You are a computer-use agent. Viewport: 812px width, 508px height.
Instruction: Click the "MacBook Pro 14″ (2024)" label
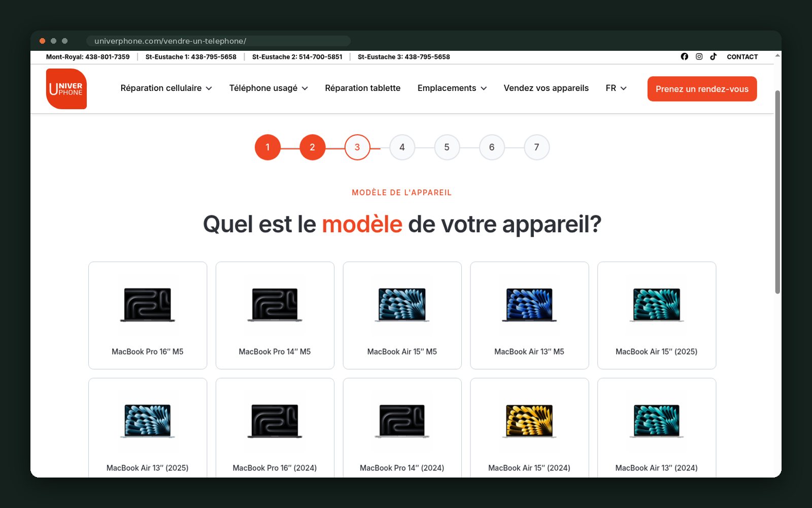(402, 468)
